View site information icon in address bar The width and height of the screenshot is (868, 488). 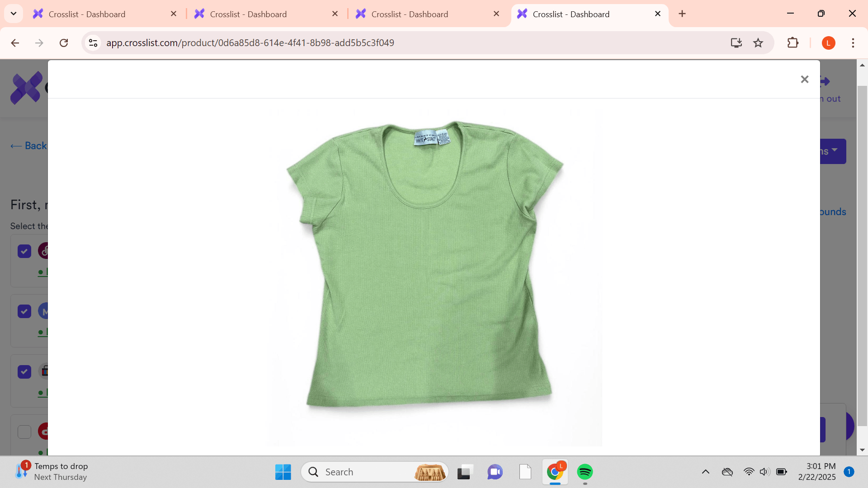(x=93, y=43)
